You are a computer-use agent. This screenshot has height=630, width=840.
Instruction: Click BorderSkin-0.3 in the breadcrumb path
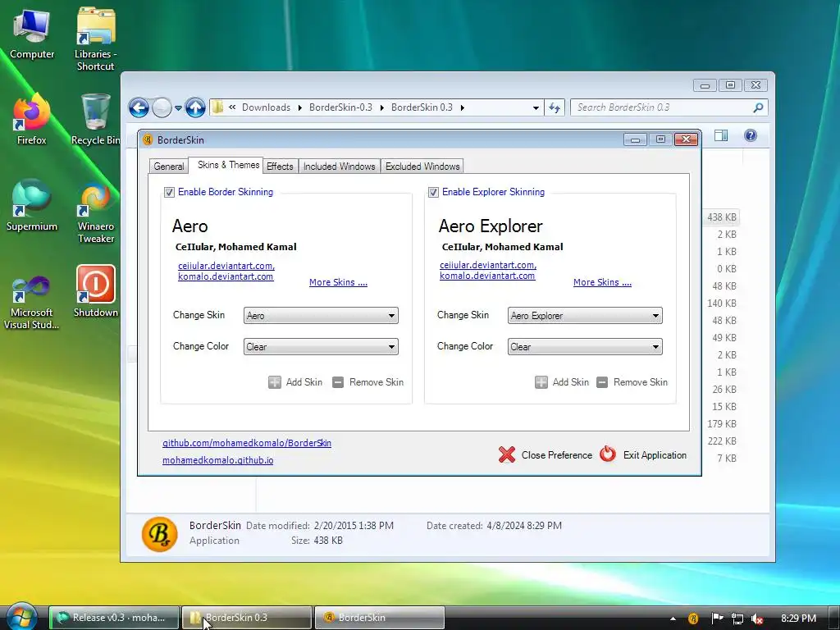340,107
